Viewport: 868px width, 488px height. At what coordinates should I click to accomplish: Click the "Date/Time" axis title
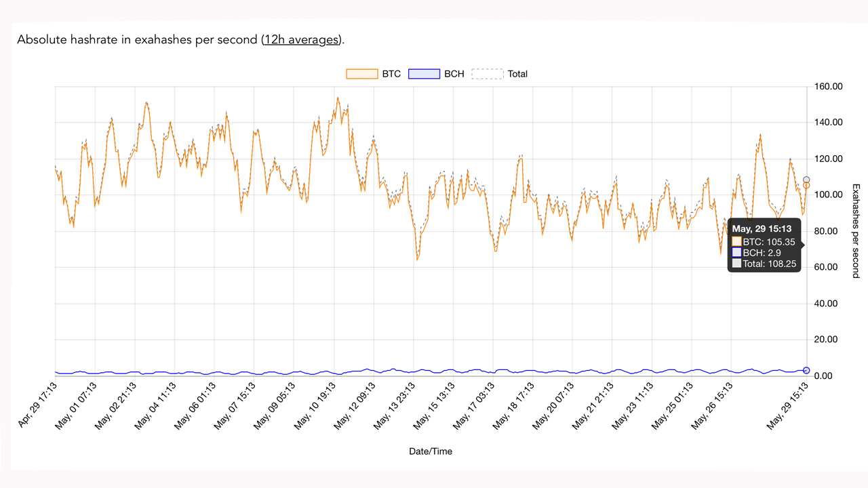(x=431, y=451)
